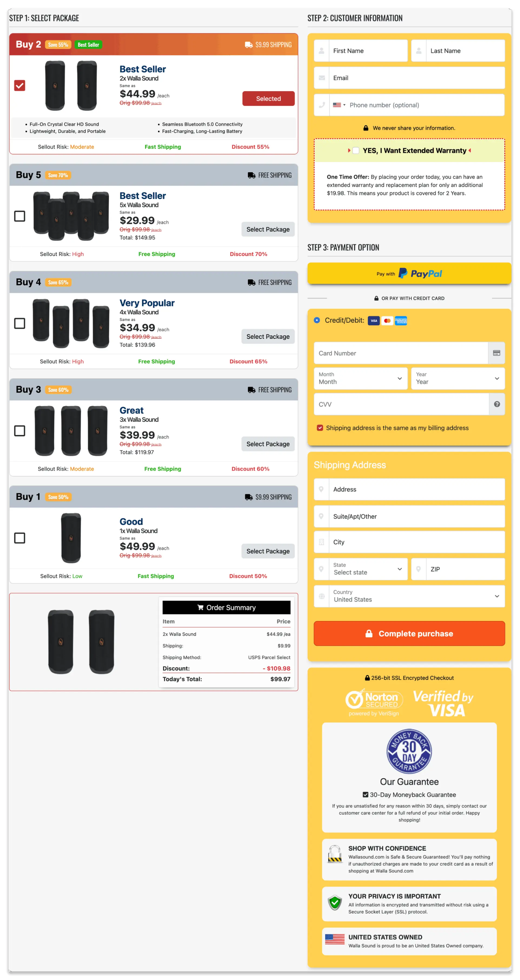Click Select Package for 5x Walla Sound

(x=268, y=230)
